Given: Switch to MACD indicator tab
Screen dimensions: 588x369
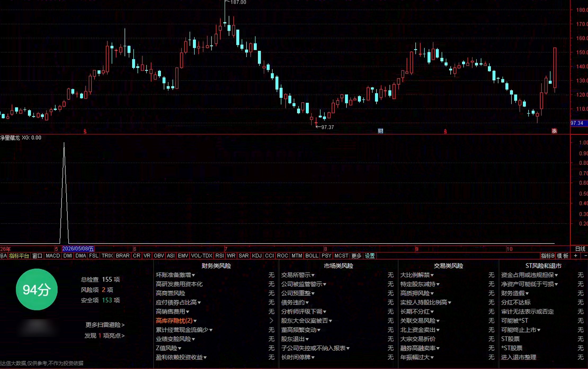Looking at the screenshot, I should (53, 256).
